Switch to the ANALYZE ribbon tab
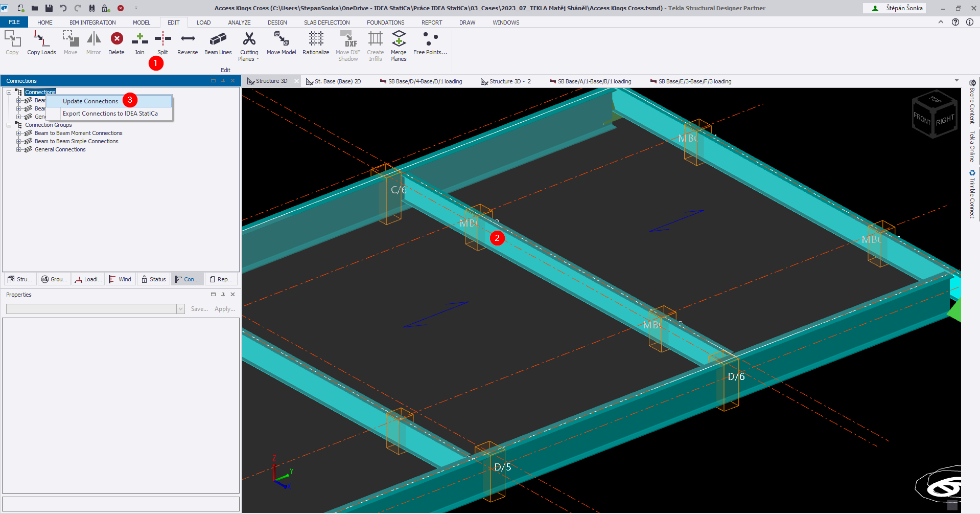The image size is (980, 514). (239, 23)
